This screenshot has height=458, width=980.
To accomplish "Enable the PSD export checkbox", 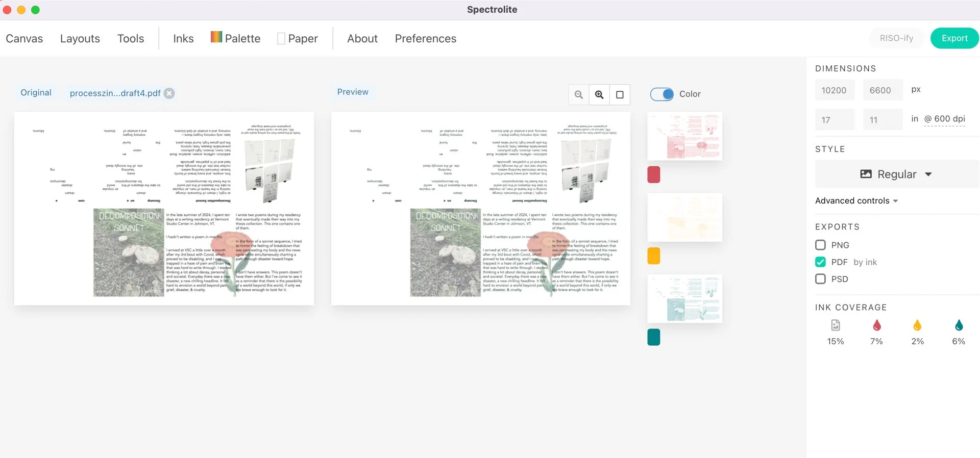I will tap(820, 279).
